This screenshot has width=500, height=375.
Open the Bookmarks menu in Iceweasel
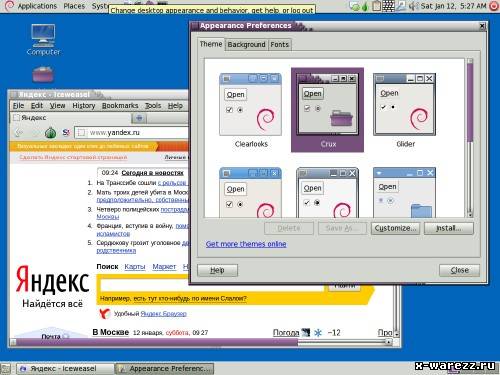(120, 106)
